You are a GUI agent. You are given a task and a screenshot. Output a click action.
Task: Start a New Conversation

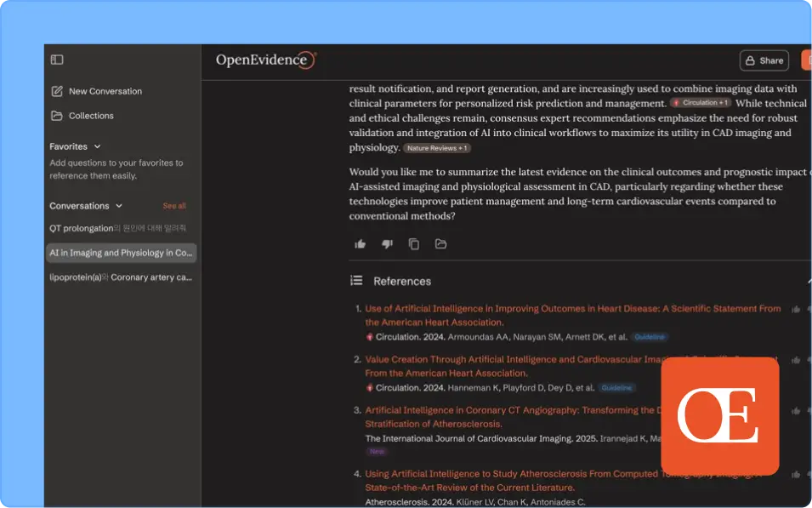96,91
